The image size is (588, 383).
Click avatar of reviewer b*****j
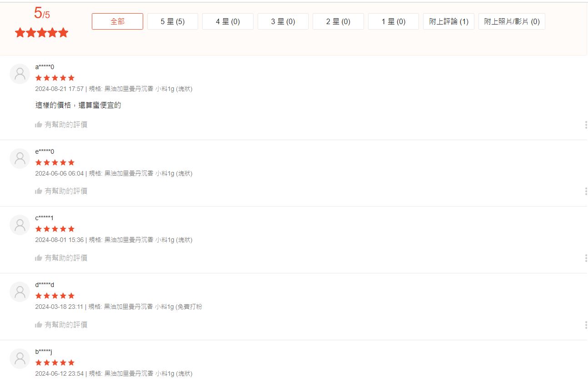point(20,358)
